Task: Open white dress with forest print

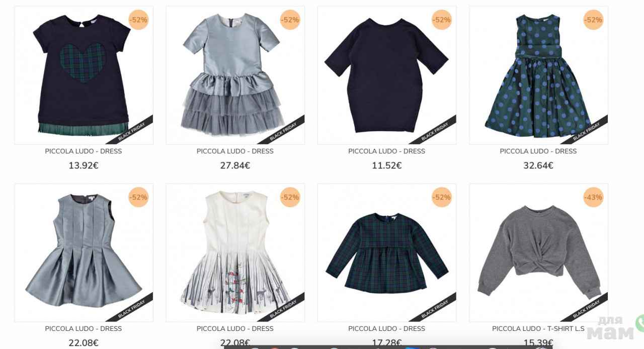Action: click(x=235, y=252)
